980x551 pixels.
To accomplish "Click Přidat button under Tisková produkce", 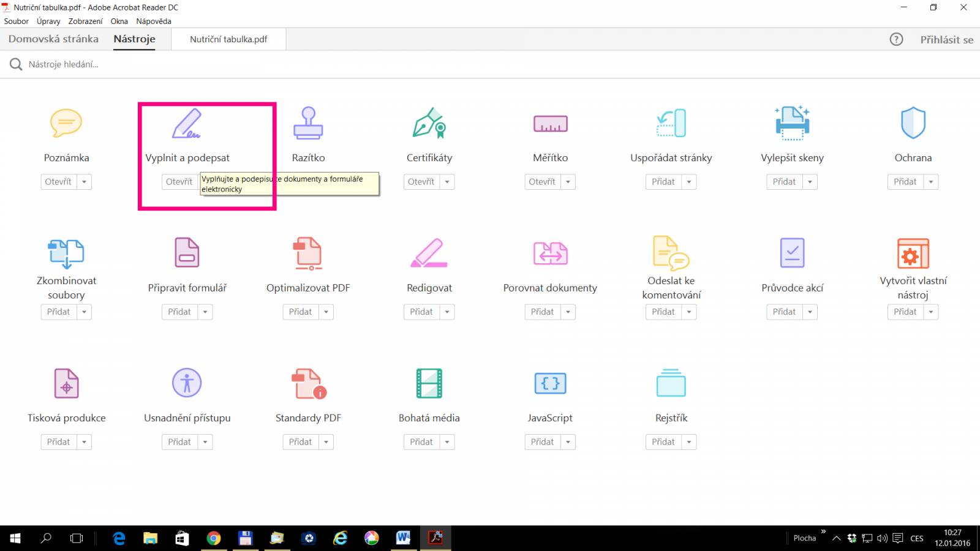I will pyautogui.click(x=59, y=442).
